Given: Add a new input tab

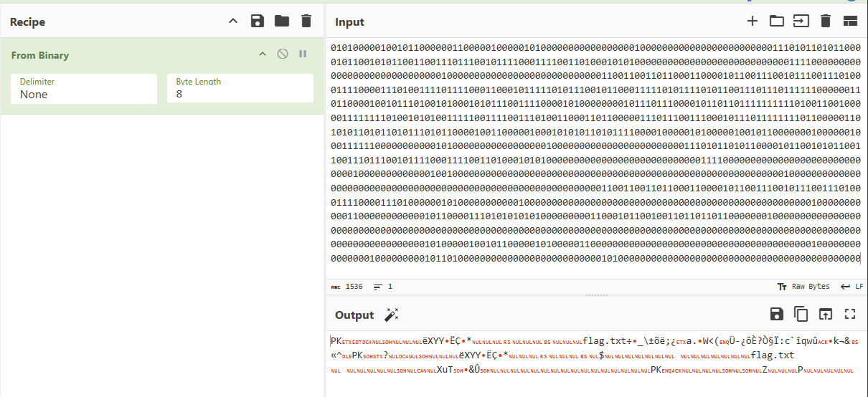Looking at the screenshot, I should pyautogui.click(x=752, y=21).
